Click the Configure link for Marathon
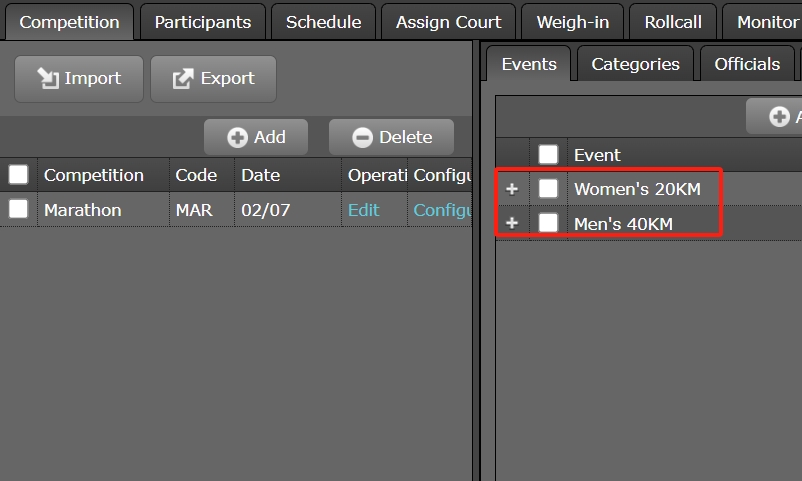The height and width of the screenshot is (481, 802). 442,210
